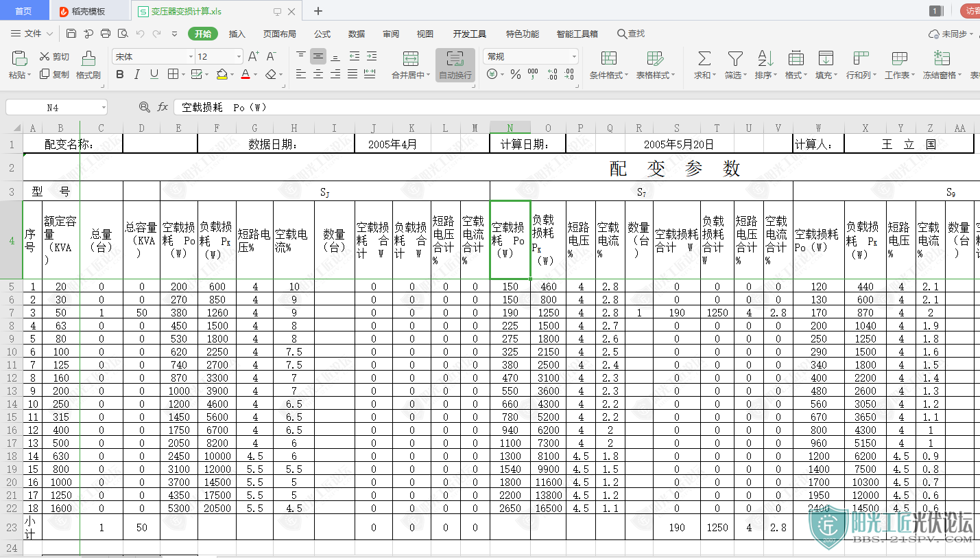
Task: Click the Copy (复制) button
Action: coord(55,74)
